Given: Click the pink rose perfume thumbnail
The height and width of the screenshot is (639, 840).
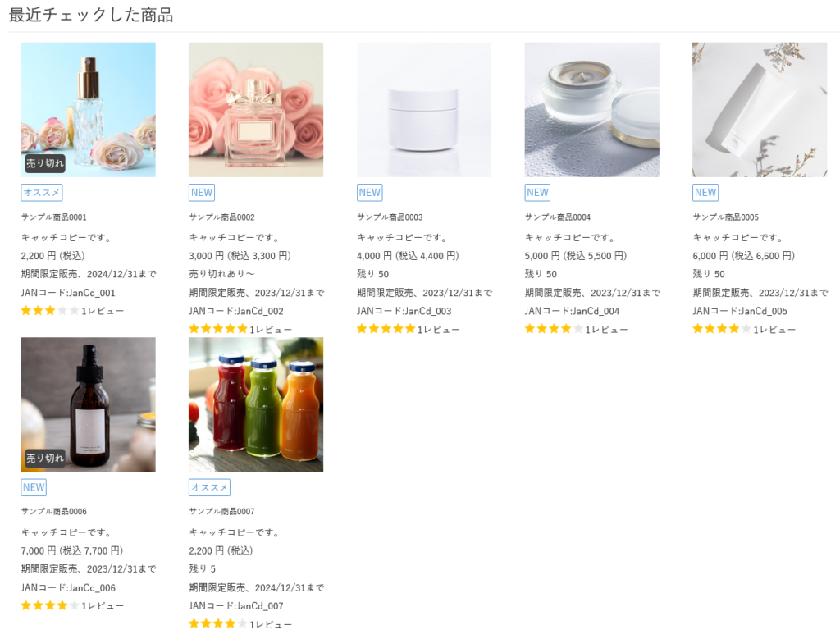Looking at the screenshot, I should pyautogui.click(x=255, y=109).
